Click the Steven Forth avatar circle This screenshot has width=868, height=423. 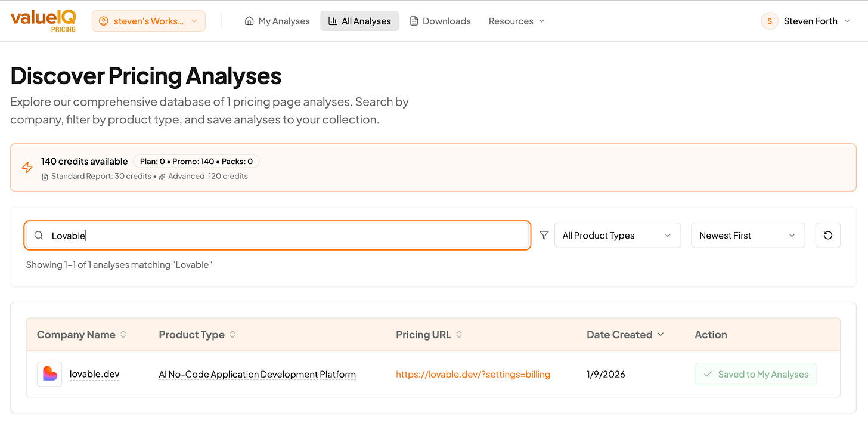point(770,21)
